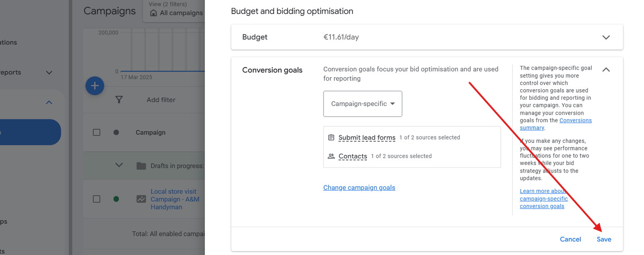The height and width of the screenshot is (255, 644).
Task: Collapse the sidebar section with up chevron
Action: (49, 103)
